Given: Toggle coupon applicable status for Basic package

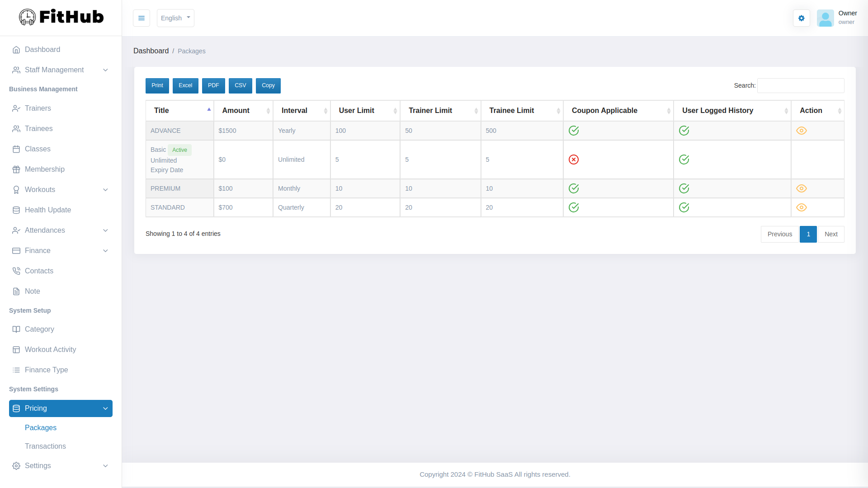Looking at the screenshot, I should click(x=574, y=159).
